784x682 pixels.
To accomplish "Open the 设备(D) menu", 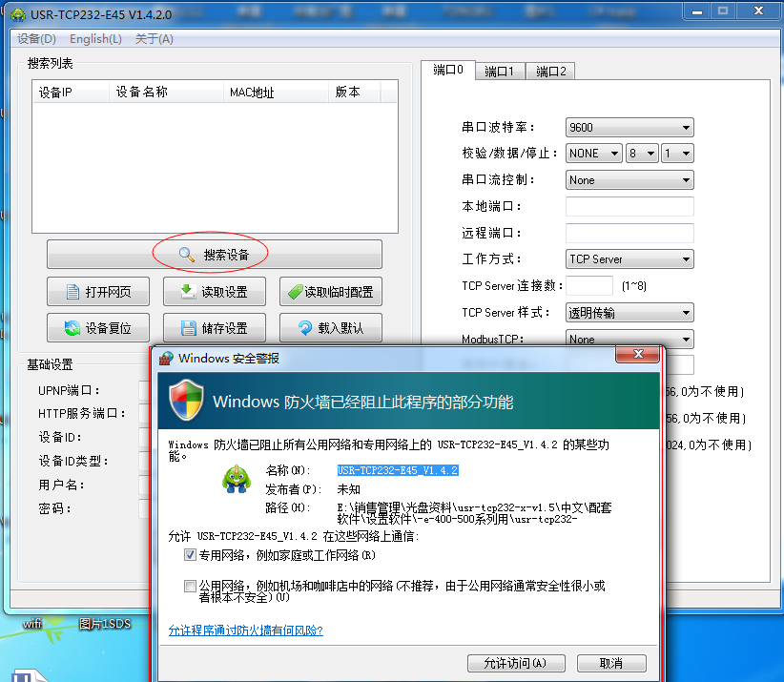I will tap(37, 39).
